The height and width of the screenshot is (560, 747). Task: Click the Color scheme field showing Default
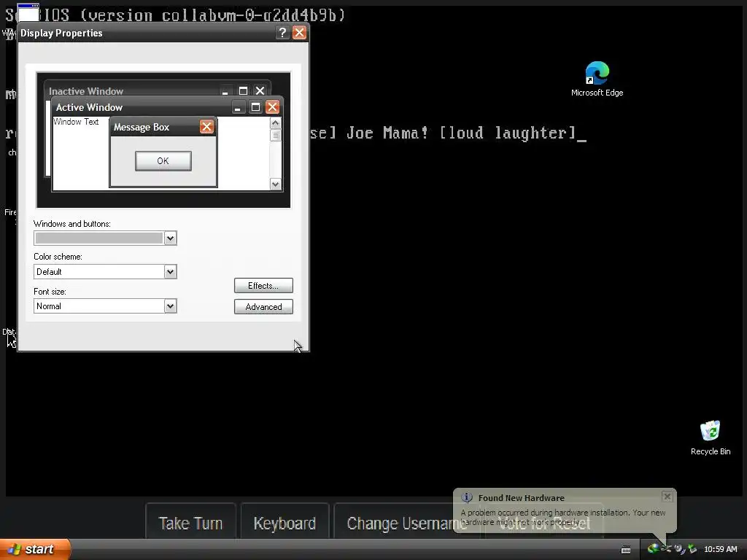coord(105,272)
